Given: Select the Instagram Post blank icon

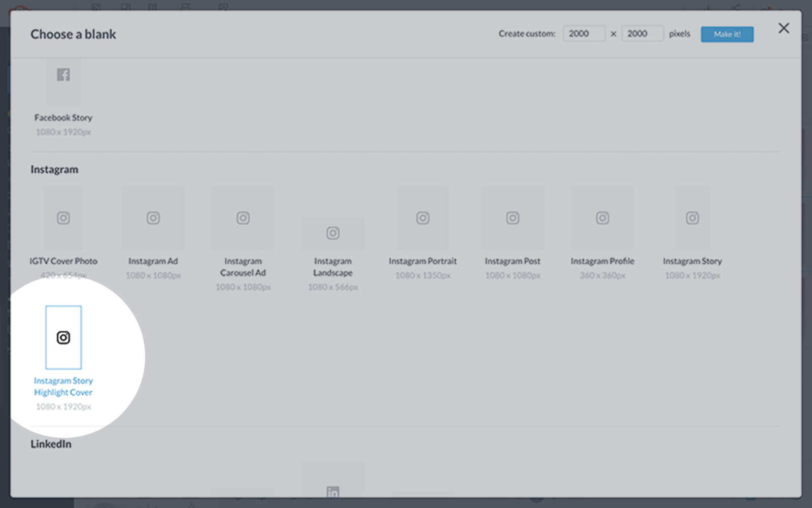Looking at the screenshot, I should tap(513, 218).
